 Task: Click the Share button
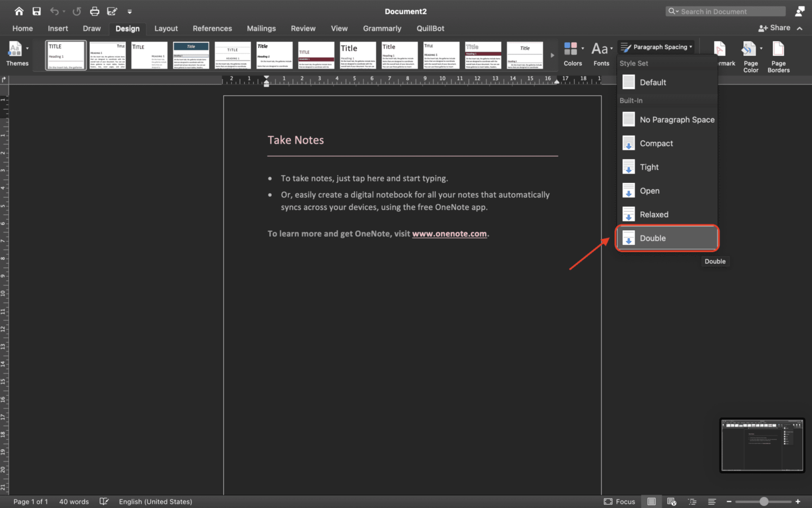[x=774, y=28]
